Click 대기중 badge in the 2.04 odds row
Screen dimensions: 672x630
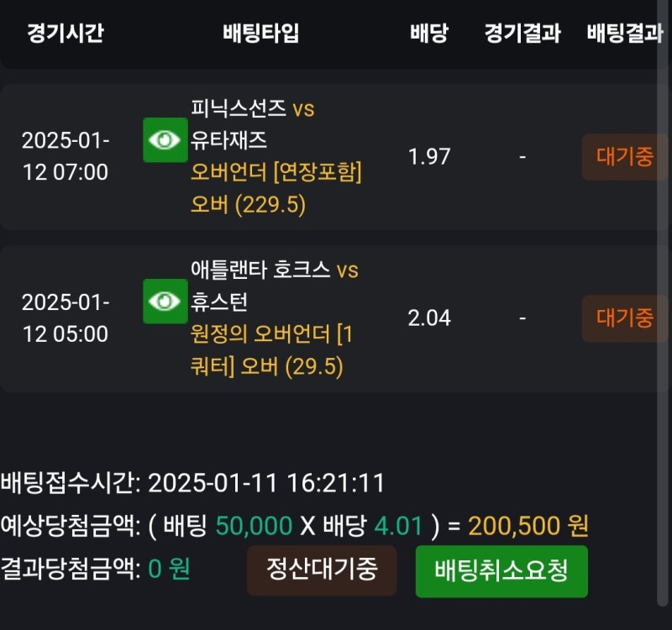[624, 318]
